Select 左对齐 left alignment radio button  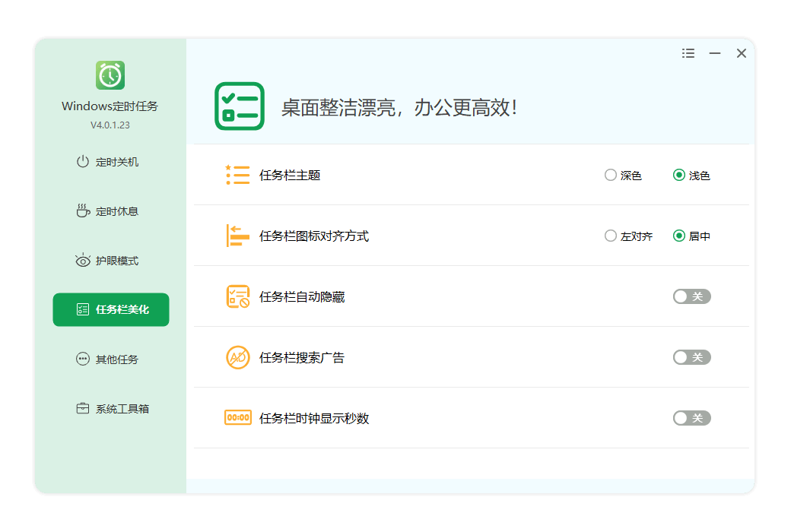click(x=611, y=236)
